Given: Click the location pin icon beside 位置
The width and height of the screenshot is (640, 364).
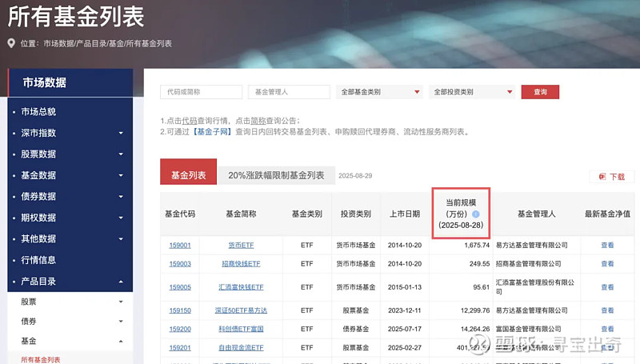Looking at the screenshot, I should [11, 43].
